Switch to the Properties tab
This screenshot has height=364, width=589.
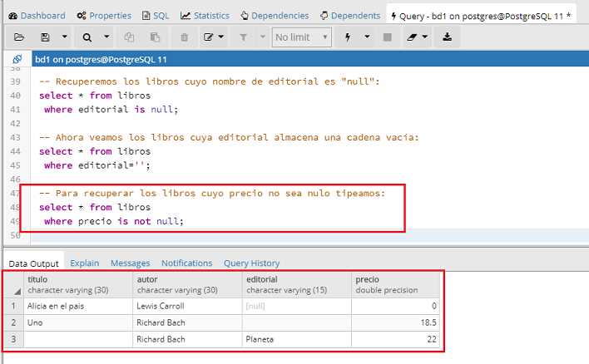(x=104, y=16)
